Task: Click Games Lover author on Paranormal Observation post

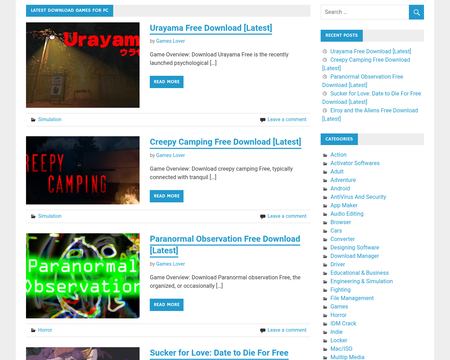Action: tap(170, 264)
